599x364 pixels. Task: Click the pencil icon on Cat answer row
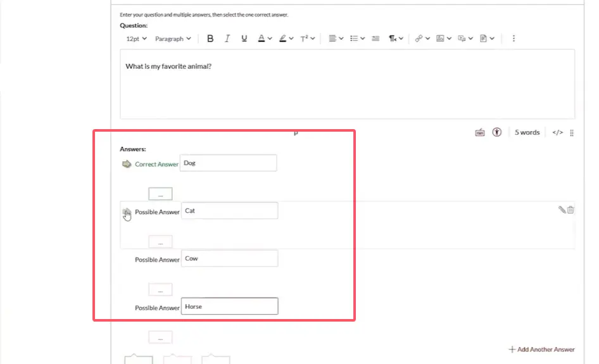(562, 210)
